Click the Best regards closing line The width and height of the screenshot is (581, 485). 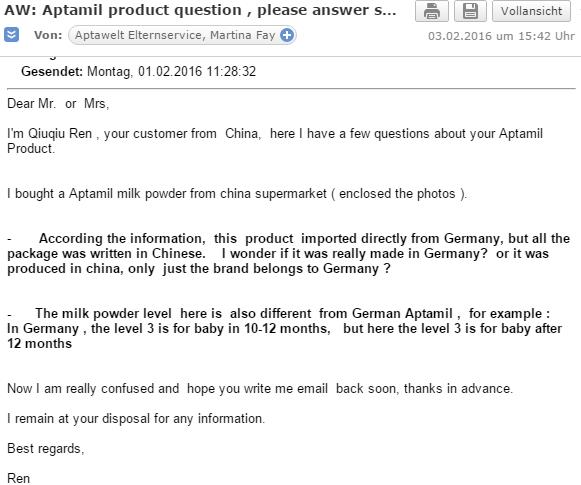[x=46, y=448]
